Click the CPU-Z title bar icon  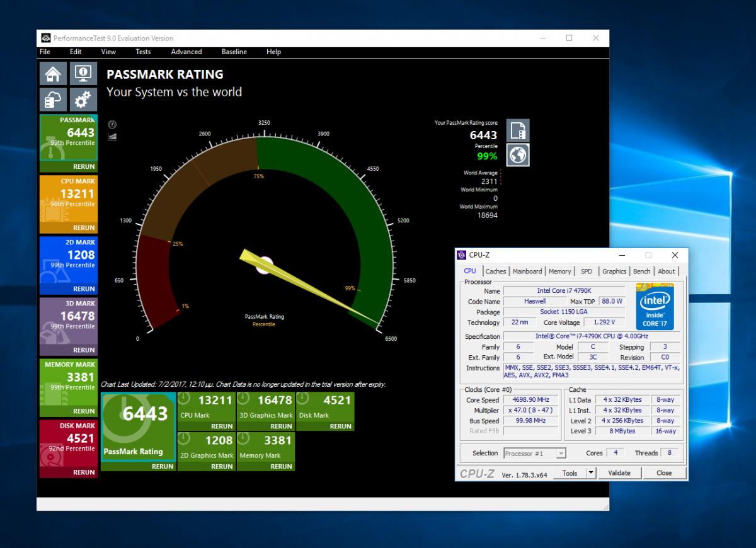click(462, 255)
